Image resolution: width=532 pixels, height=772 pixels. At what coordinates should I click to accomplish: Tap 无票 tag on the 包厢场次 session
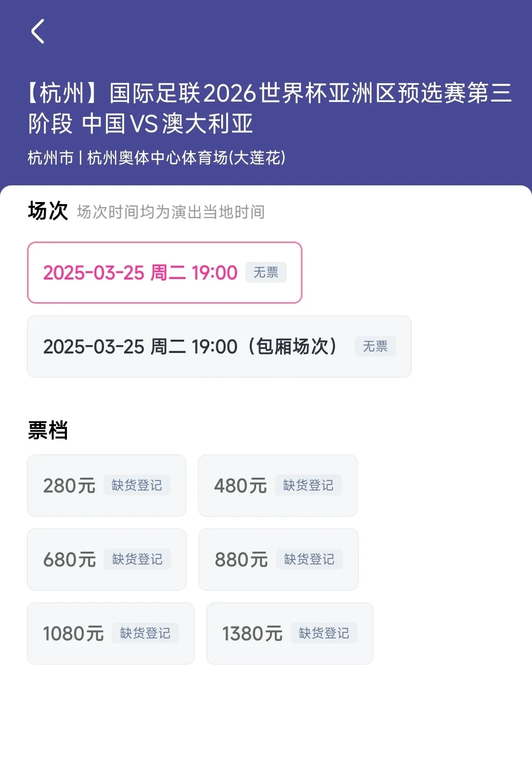(x=375, y=347)
